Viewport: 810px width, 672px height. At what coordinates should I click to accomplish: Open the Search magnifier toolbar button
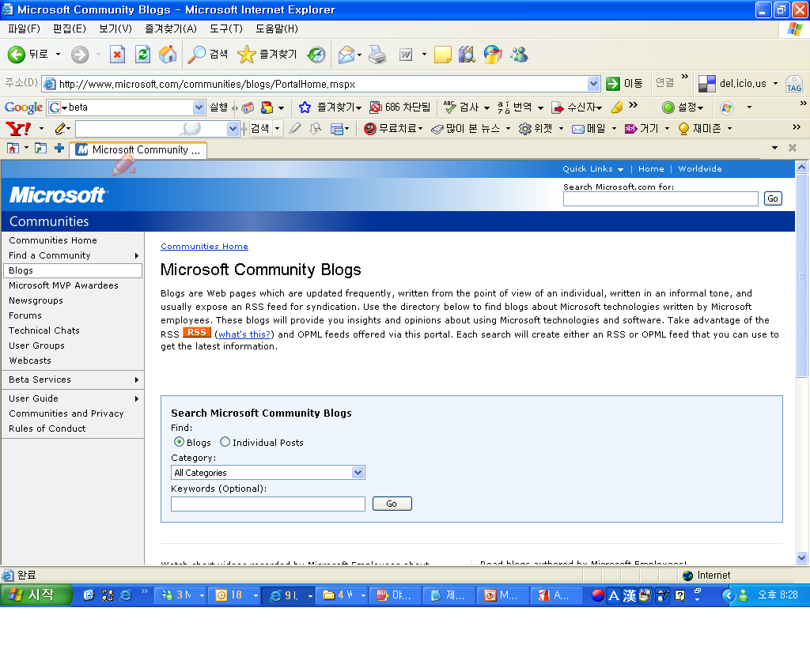[207, 55]
